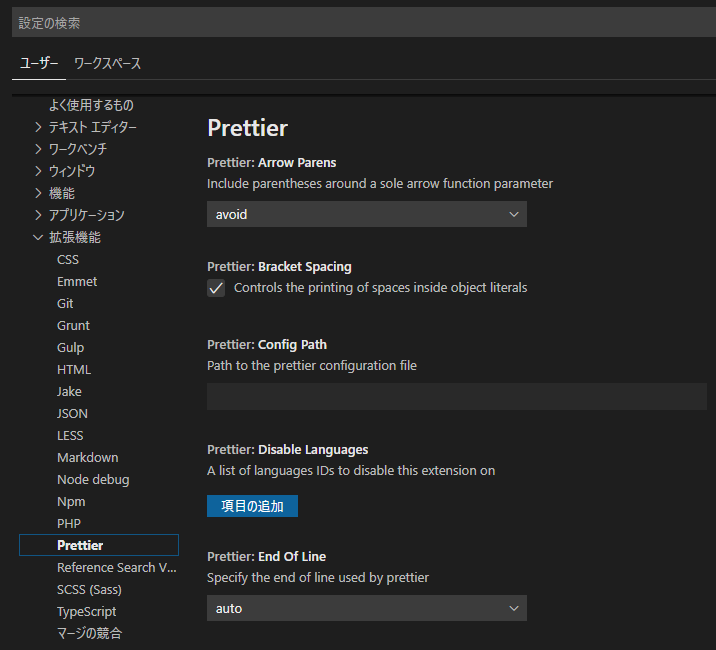Click the large Prettier section heading
The image size is (716, 650).
[247, 128]
